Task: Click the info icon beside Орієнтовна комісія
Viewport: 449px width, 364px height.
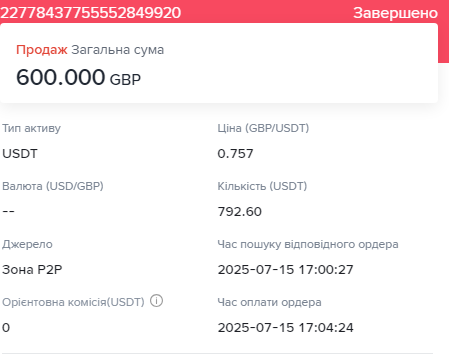Action: [156, 301]
